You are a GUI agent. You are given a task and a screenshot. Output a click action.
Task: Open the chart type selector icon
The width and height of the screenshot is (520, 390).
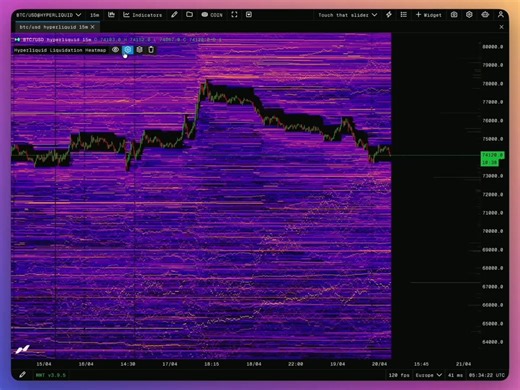[x=111, y=15]
